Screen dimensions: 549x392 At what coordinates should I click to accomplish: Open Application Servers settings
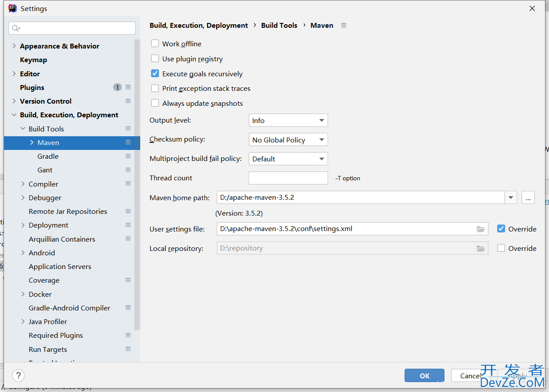[60, 266]
